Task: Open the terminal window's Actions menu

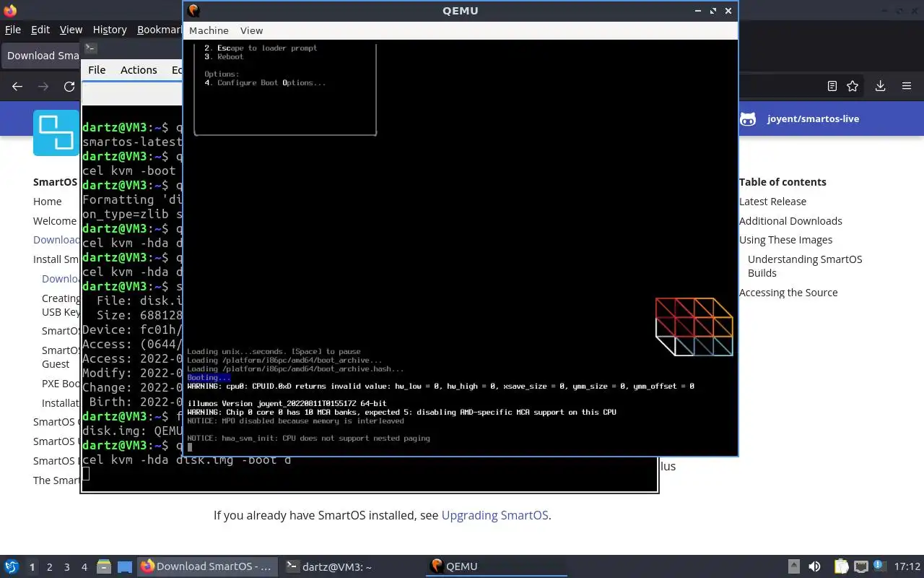Action: [x=139, y=70]
